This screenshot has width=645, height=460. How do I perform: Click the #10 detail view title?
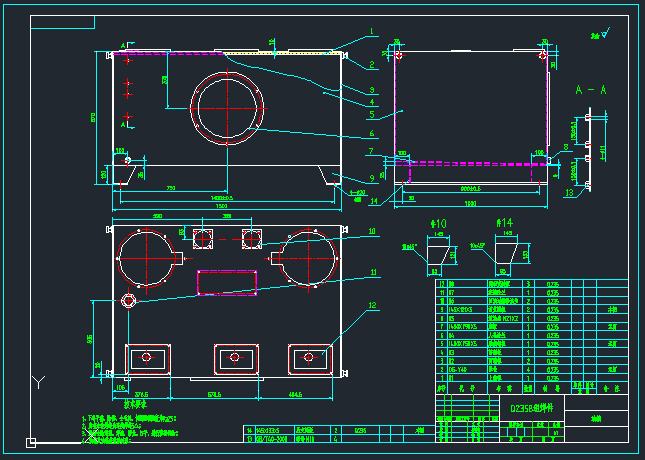(x=438, y=223)
